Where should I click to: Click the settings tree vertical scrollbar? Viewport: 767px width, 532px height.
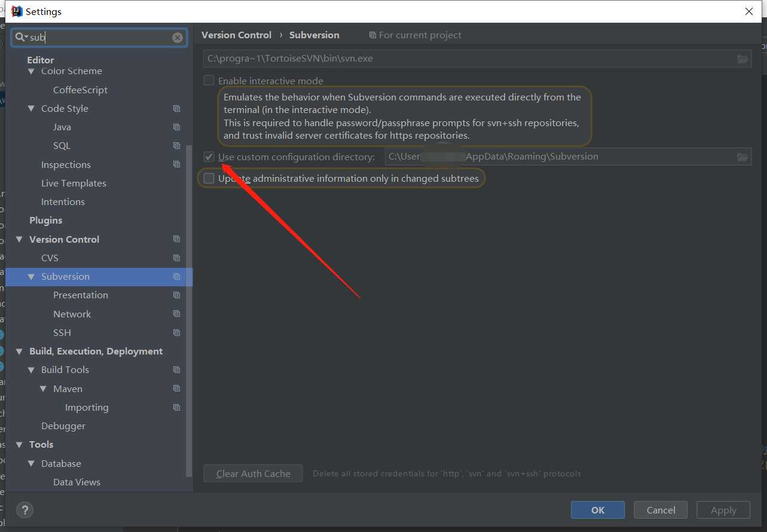190,310
